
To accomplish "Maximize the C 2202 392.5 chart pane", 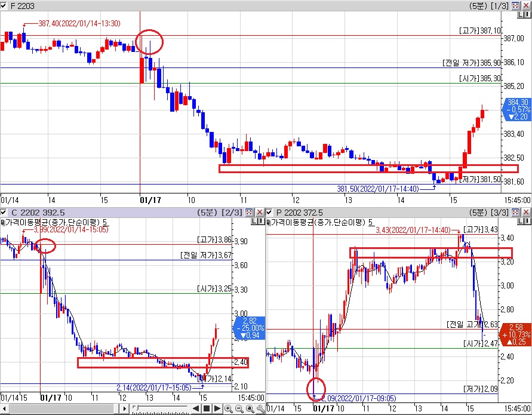I will click(x=249, y=213).
